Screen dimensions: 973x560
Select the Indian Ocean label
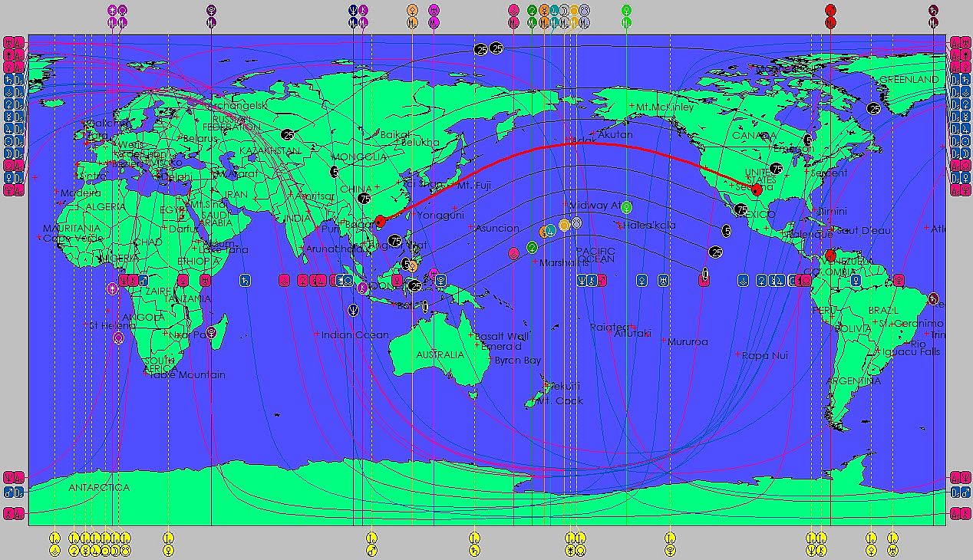(x=355, y=334)
